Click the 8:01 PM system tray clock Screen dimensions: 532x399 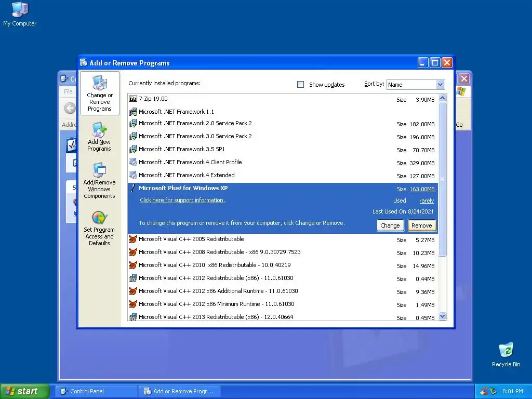coord(513,391)
